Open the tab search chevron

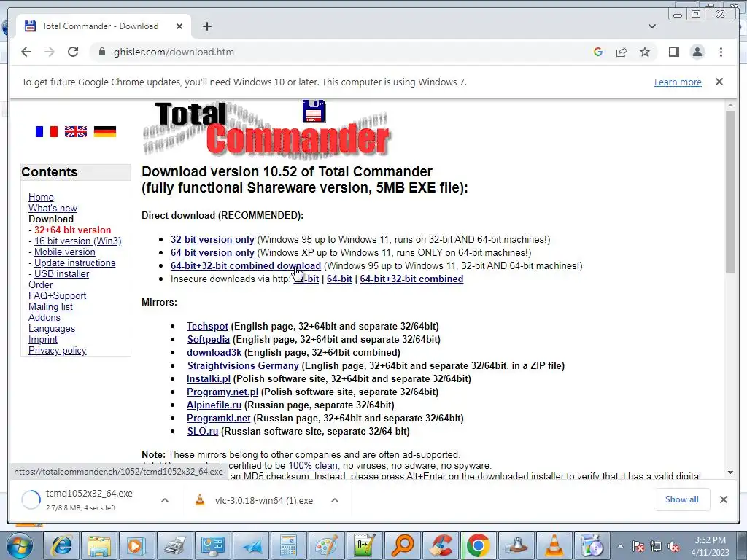[x=651, y=26]
